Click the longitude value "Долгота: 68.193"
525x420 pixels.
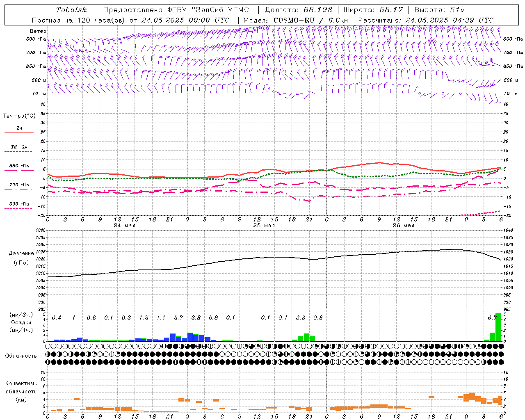[x=299, y=10]
